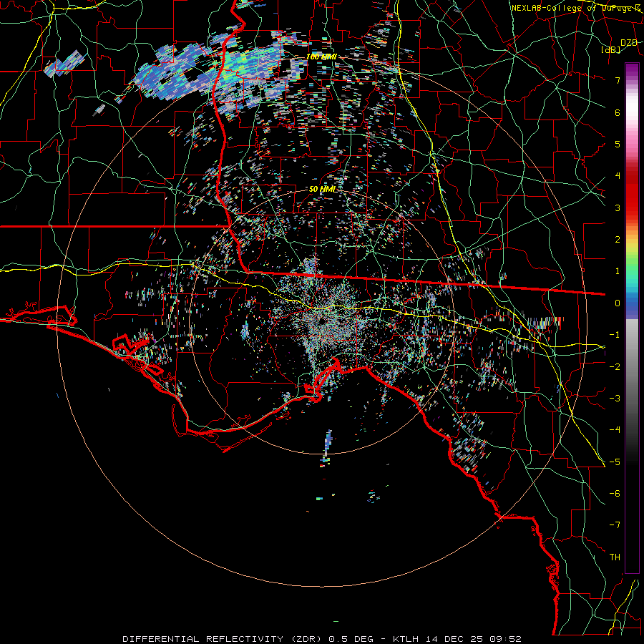Screen dimensions: 644x644
Task: Click the 6 value on the scale
Action: pos(618,112)
